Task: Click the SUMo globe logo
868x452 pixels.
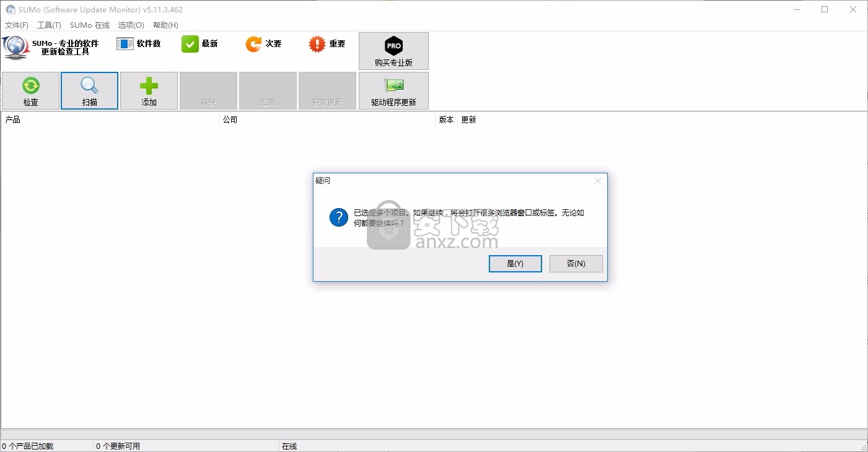Action: [x=15, y=47]
